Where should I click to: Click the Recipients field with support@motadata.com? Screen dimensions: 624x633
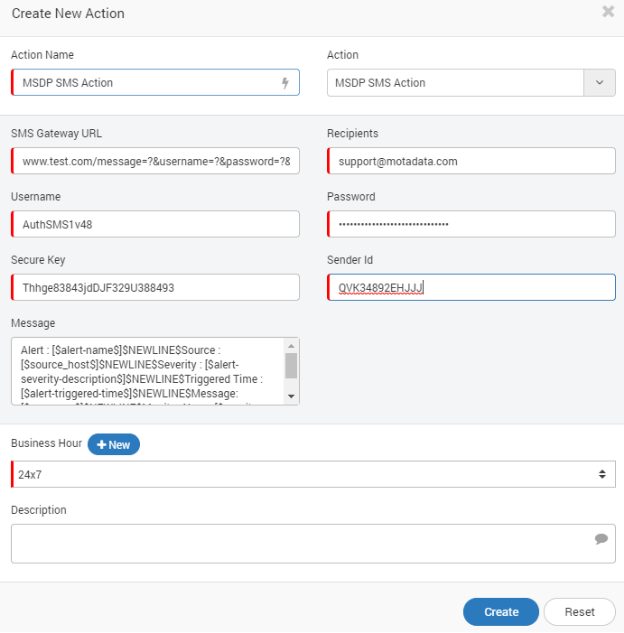(x=471, y=161)
